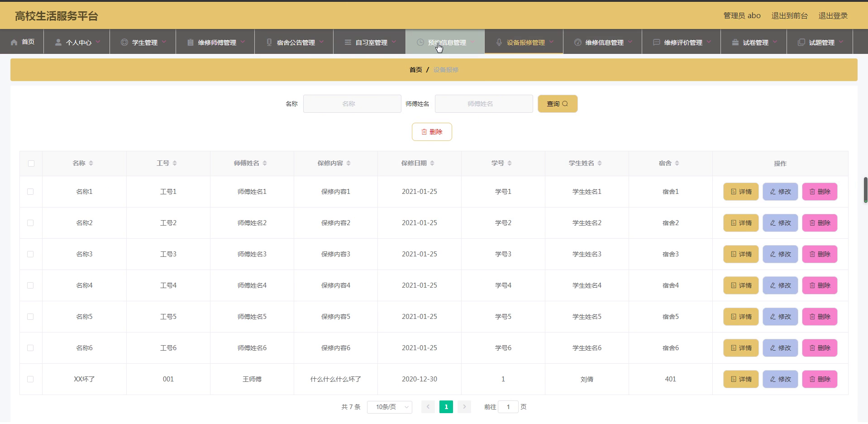
Task: Click the bulk 删除 button above table
Action: pyautogui.click(x=432, y=132)
